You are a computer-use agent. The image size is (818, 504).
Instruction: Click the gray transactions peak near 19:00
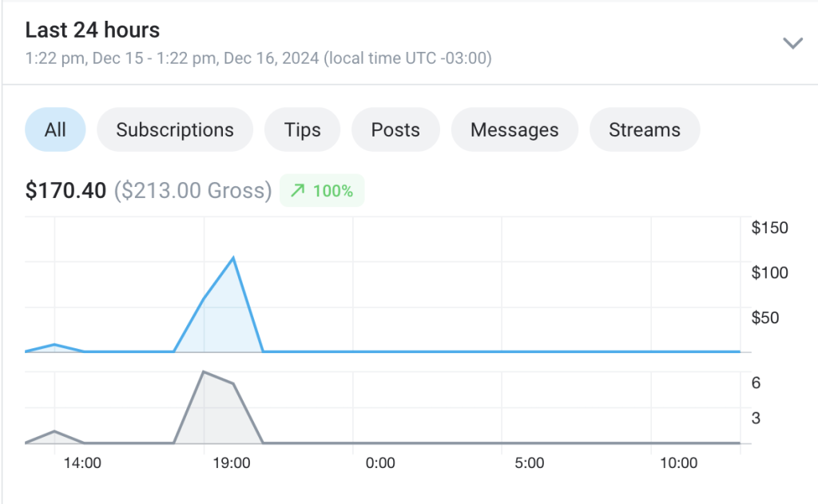(x=204, y=372)
